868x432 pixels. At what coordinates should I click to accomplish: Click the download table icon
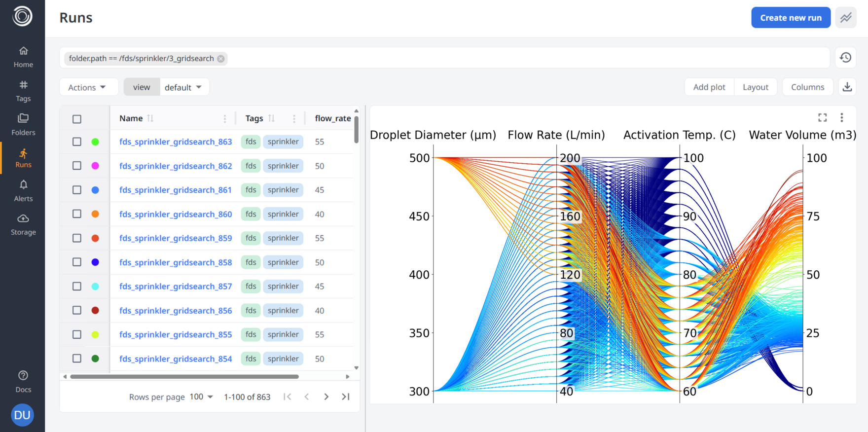[x=847, y=87]
